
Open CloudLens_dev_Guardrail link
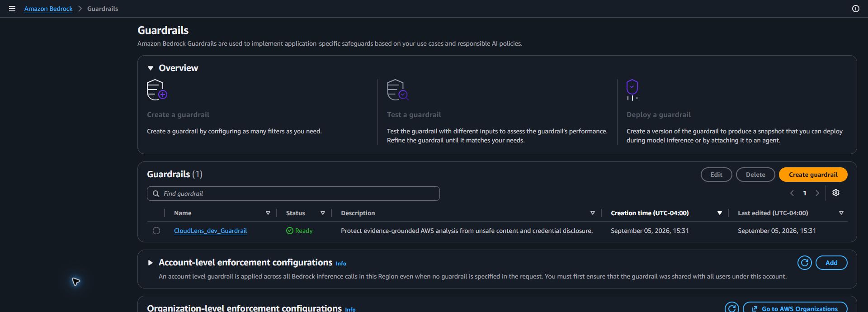210,231
